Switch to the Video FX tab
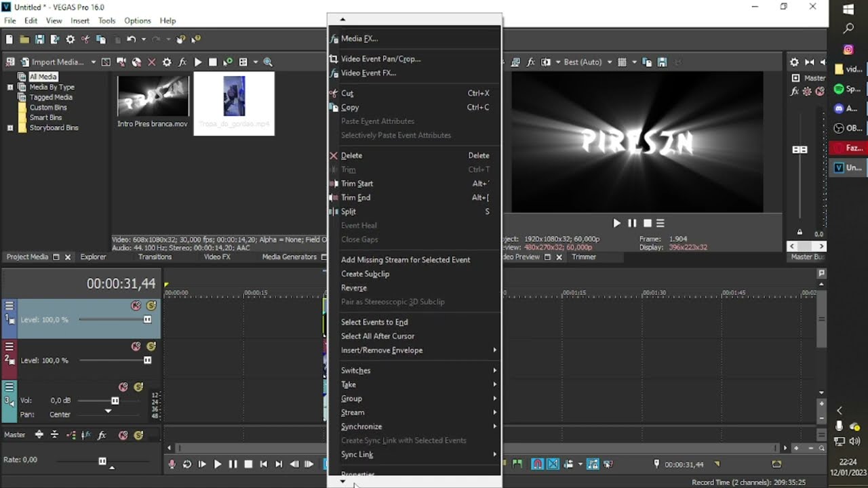Screen dimensions: 868x488 (217, 257)
